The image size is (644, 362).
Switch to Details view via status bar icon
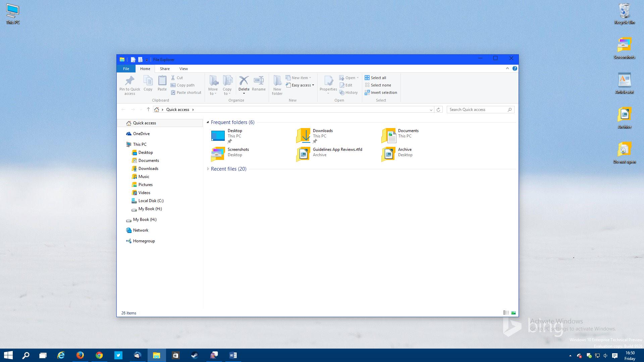506,312
